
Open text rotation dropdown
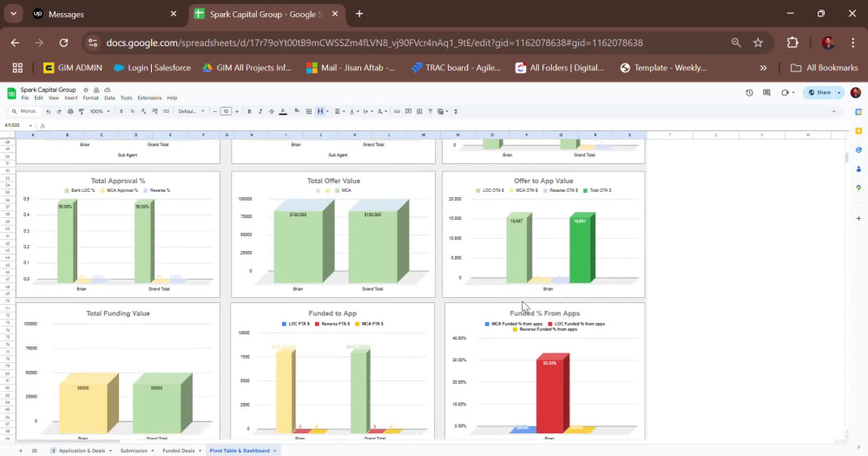coord(381,111)
